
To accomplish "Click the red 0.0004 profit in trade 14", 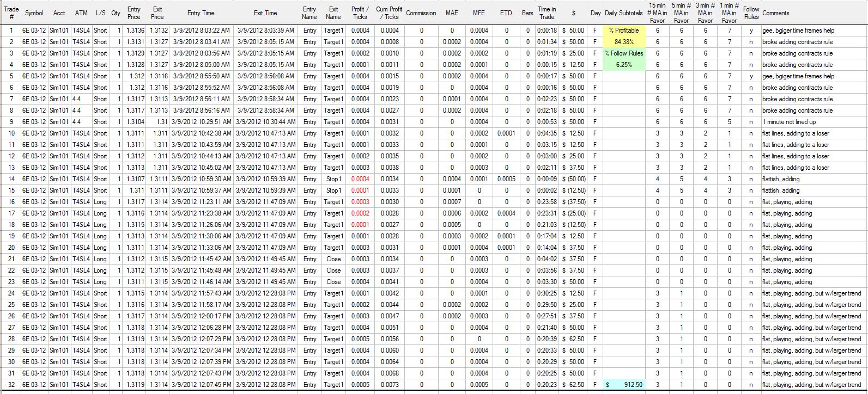I will 360,179.
